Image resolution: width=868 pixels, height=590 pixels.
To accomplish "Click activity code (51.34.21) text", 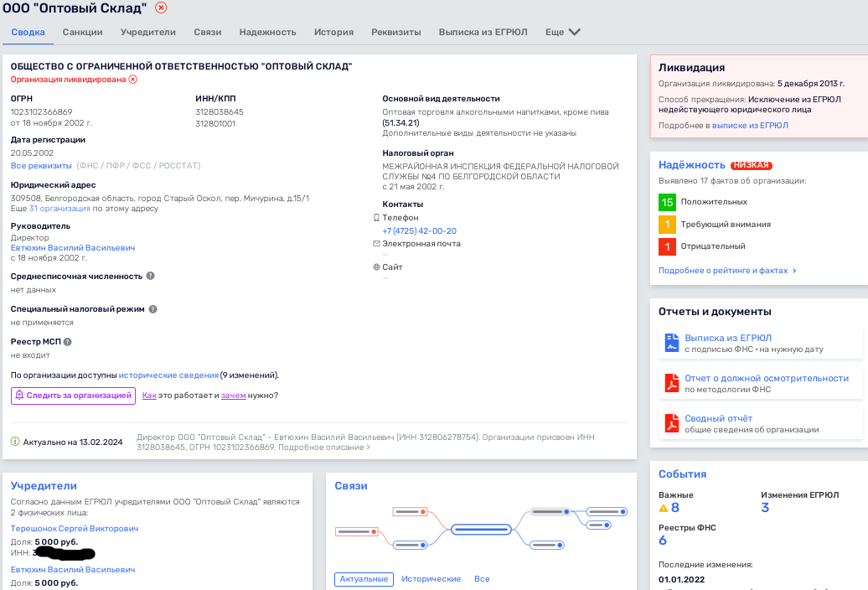I will click(x=400, y=123).
